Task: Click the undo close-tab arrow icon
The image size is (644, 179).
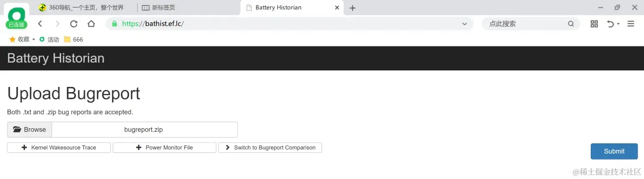Action: 611,24
